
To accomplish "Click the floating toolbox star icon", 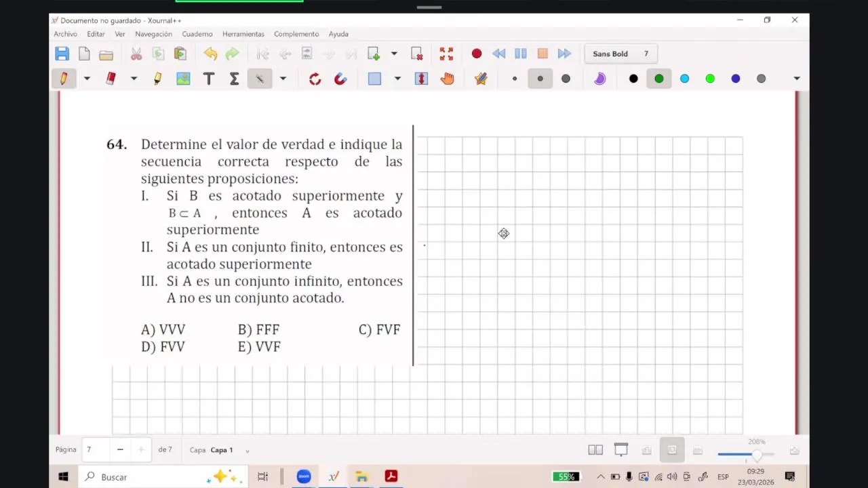I will [481, 79].
